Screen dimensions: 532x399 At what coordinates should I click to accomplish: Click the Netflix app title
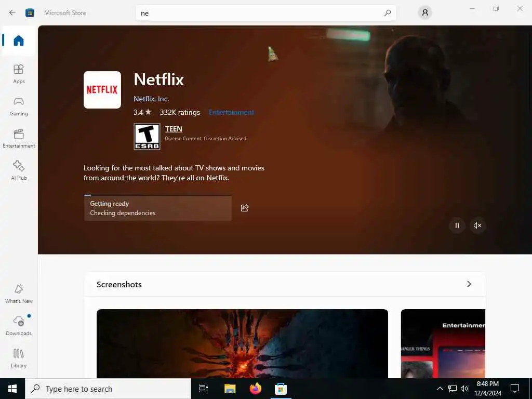(x=159, y=79)
